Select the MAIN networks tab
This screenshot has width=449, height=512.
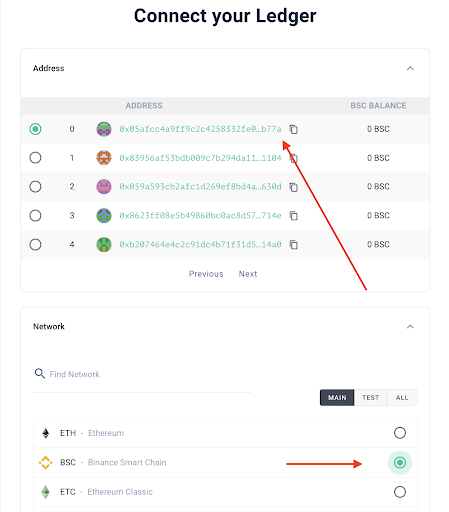[x=337, y=398]
